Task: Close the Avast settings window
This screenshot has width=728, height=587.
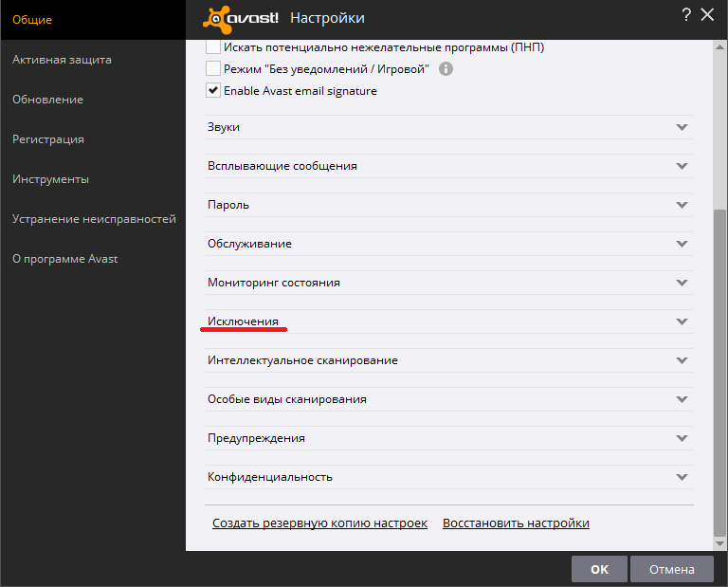Action: pyautogui.click(x=707, y=14)
